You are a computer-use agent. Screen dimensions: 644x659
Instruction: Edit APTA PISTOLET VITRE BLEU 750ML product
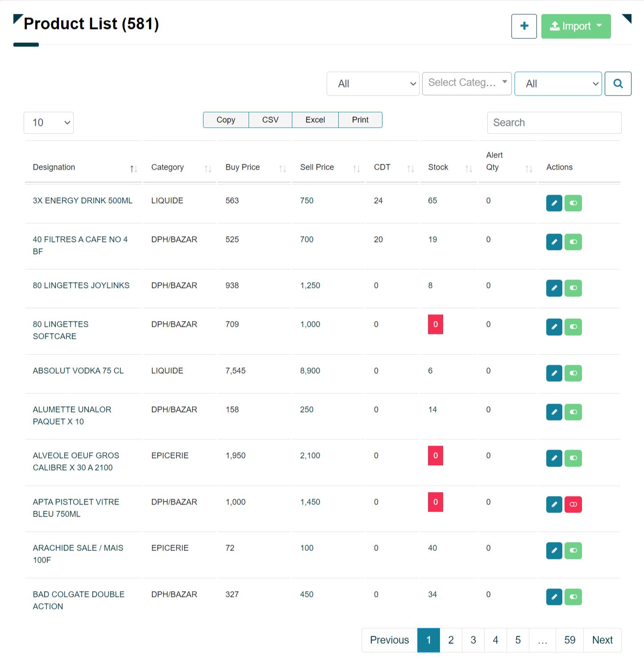click(554, 505)
